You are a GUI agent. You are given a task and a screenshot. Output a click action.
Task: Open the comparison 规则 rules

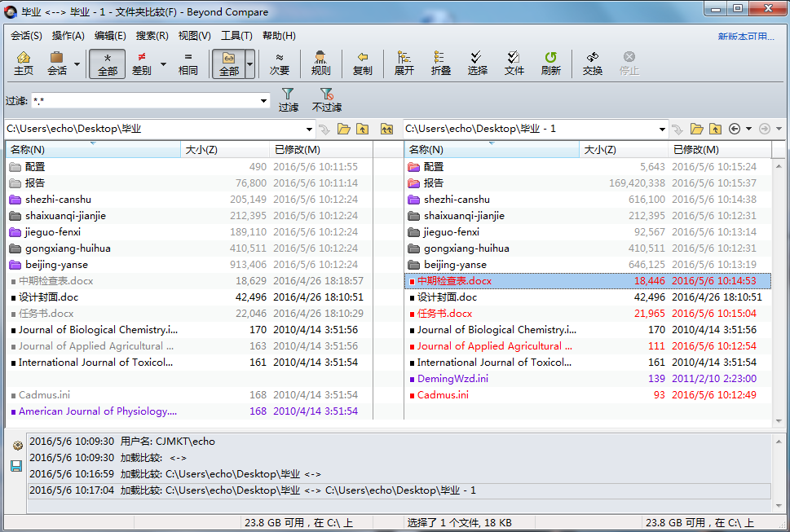[x=320, y=64]
